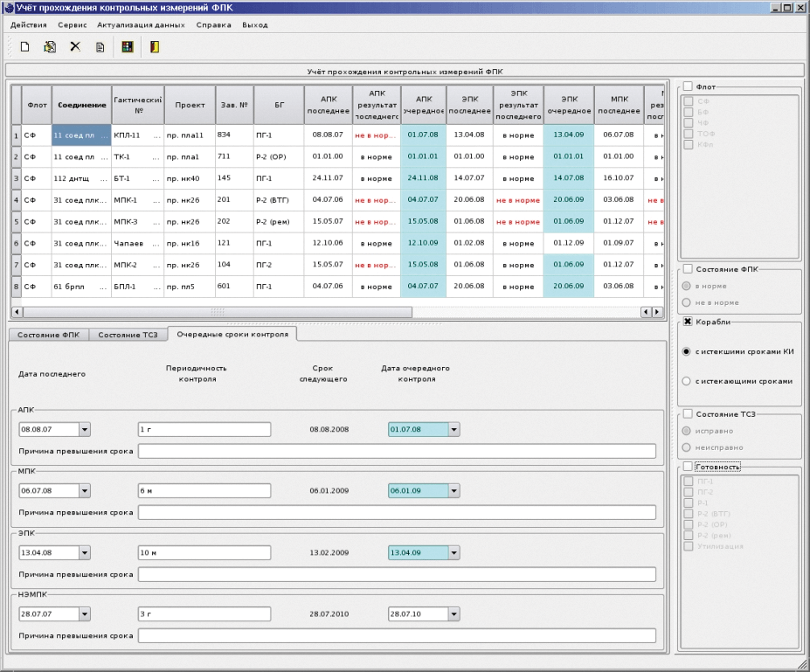
Task: Click the МПК periodicity field showing 6 м
Action: pyautogui.click(x=204, y=491)
